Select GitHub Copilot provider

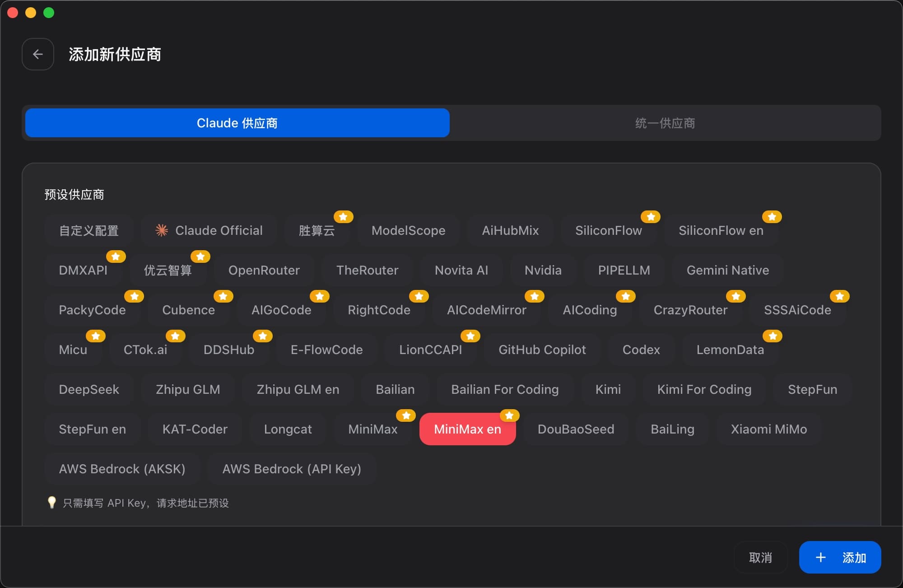coord(542,350)
